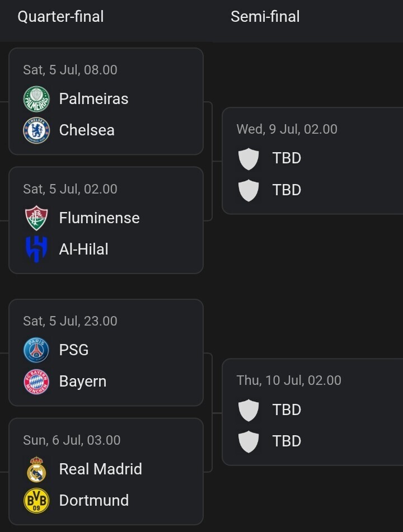Select the Quarter-final column header

click(60, 17)
